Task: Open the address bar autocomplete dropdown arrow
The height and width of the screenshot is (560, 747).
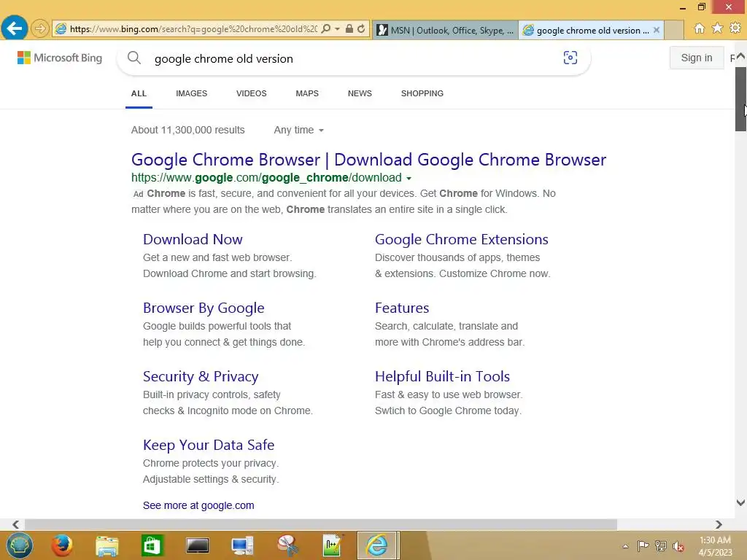Action: [337, 28]
